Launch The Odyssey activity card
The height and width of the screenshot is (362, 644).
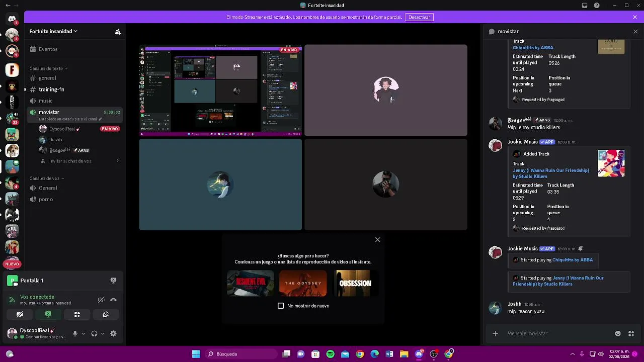tap(303, 283)
